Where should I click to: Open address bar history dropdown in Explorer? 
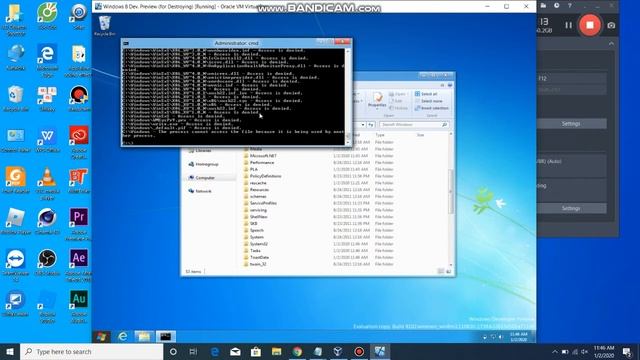coord(363,124)
